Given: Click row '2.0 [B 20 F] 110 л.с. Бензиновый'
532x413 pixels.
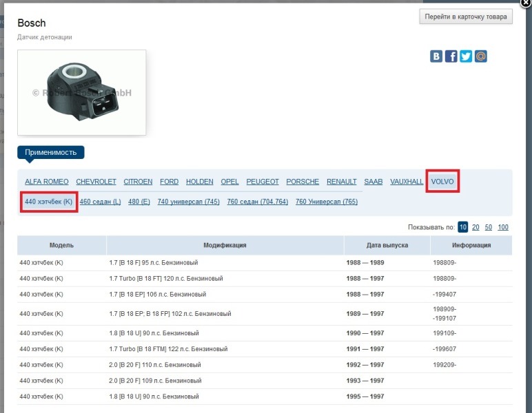Looking at the screenshot, I should pyautogui.click(x=265, y=365).
